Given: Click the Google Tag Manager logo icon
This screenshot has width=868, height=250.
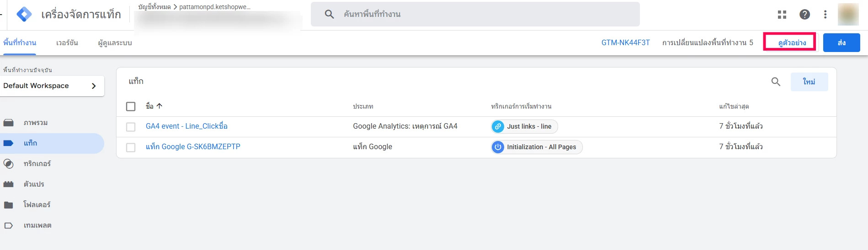Looking at the screenshot, I should [24, 14].
